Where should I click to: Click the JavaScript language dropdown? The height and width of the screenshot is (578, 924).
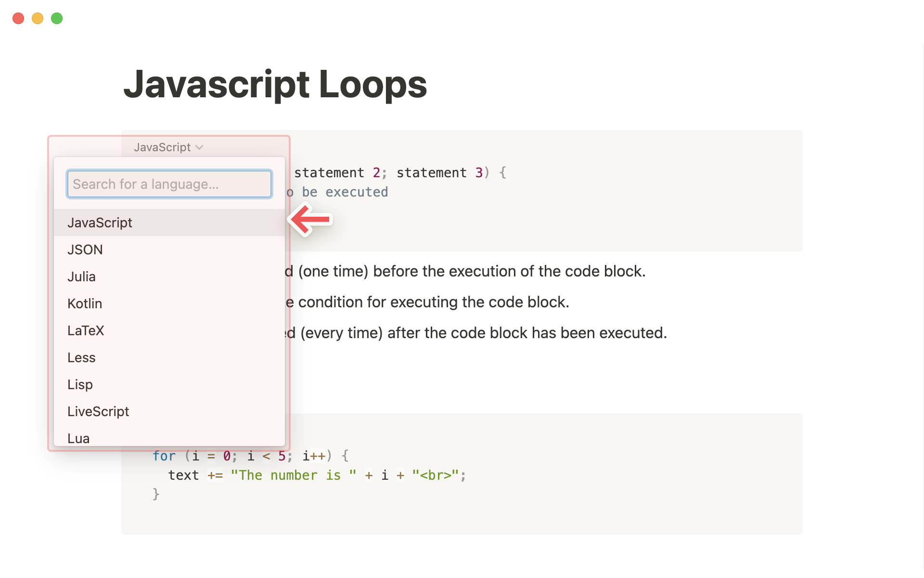167,146
